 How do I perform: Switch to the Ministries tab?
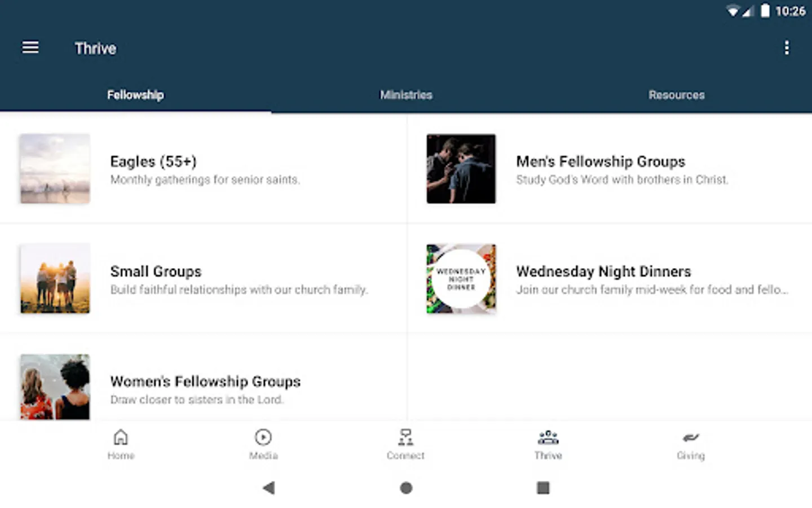(x=406, y=95)
